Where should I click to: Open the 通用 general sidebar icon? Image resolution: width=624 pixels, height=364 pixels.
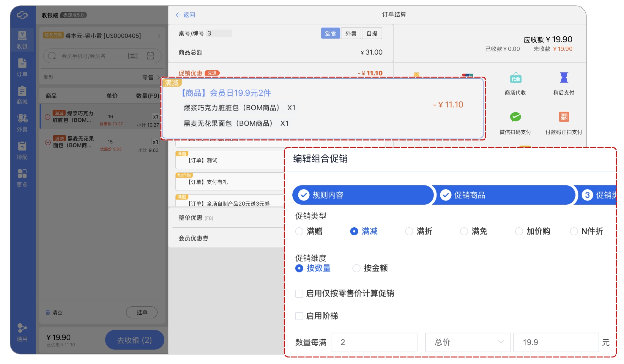coord(22,333)
